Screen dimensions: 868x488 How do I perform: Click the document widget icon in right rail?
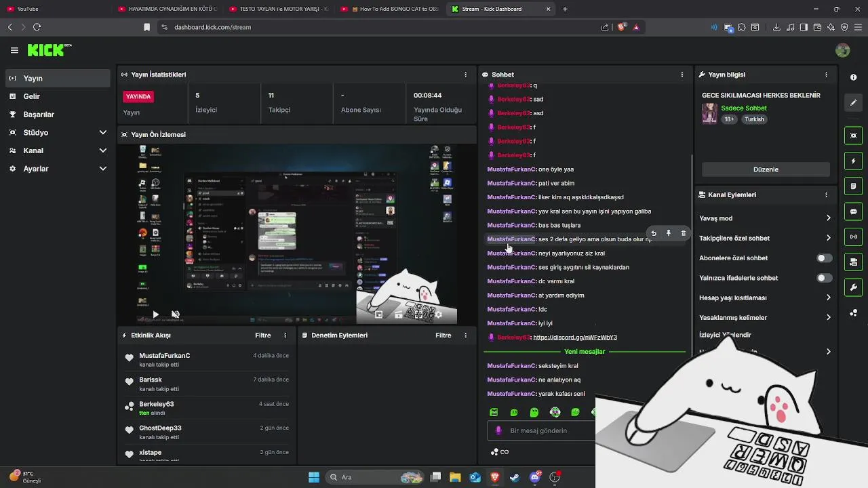pyautogui.click(x=854, y=186)
